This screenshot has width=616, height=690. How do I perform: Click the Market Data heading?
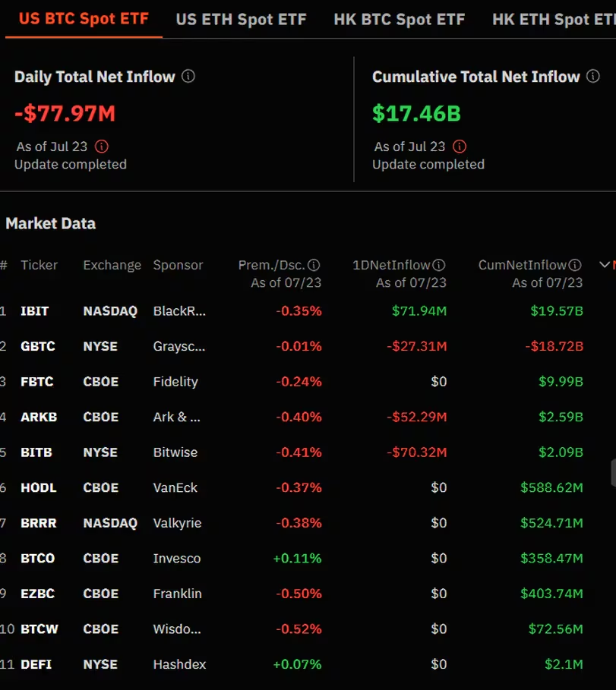[x=51, y=223]
